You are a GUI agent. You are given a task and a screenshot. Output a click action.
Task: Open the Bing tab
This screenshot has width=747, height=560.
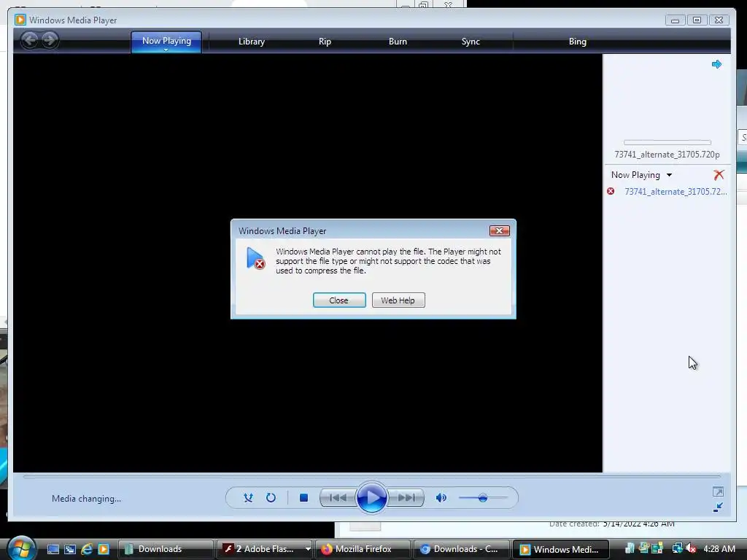(578, 42)
